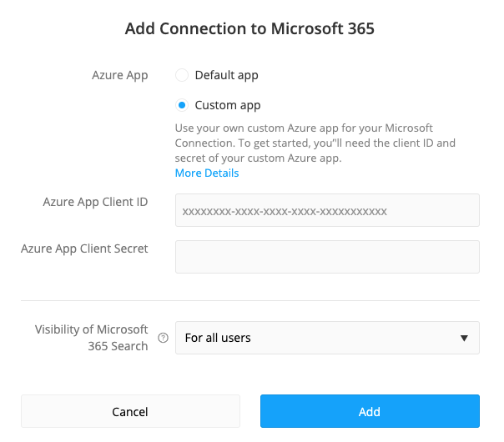
Task: Focus the Azure App Client Secret field
Action: pyautogui.click(x=327, y=257)
